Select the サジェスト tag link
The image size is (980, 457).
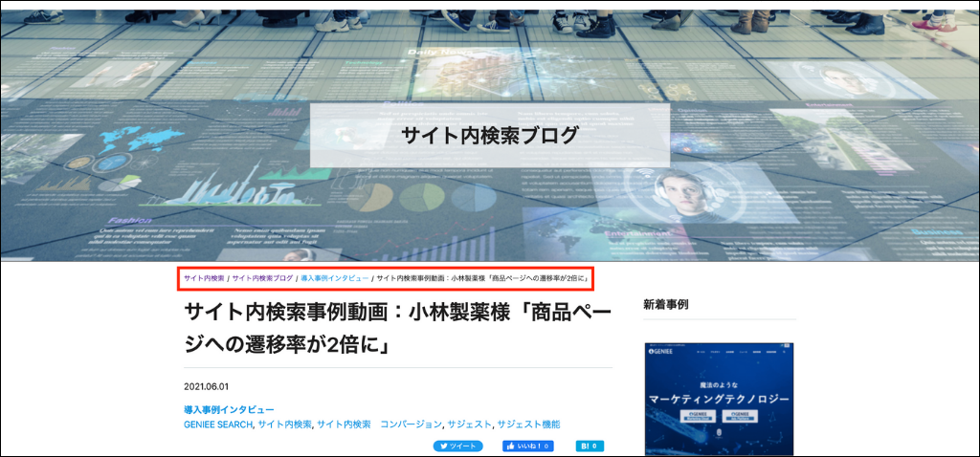click(x=469, y=424)
